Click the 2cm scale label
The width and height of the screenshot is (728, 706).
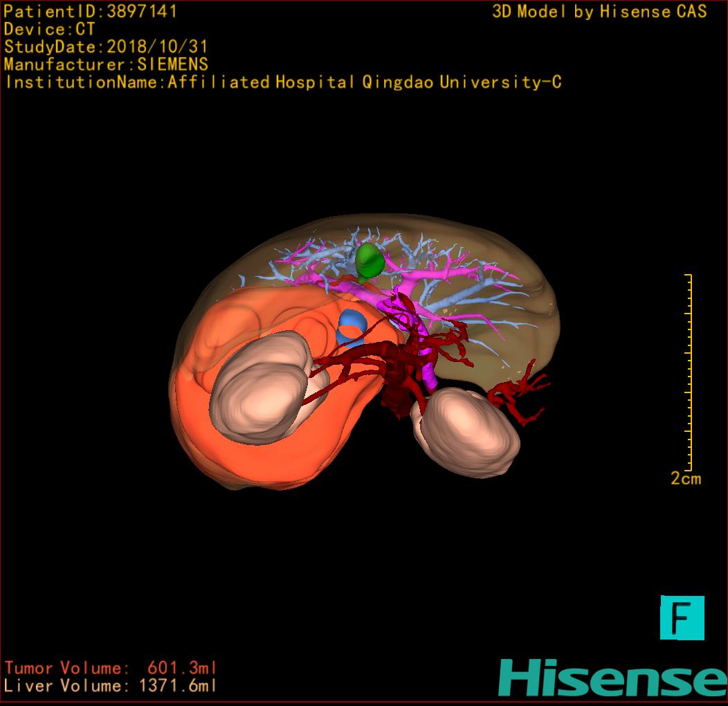(685, 478)
